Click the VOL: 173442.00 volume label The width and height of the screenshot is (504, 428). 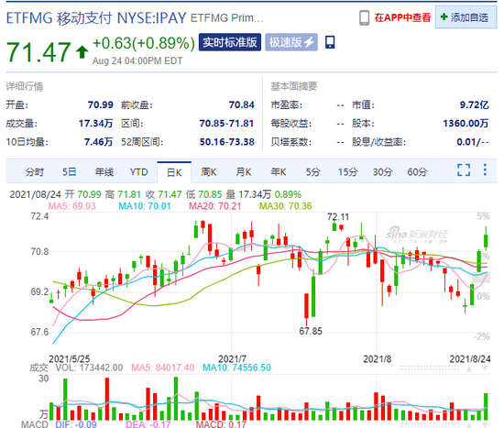coord(89,368)
